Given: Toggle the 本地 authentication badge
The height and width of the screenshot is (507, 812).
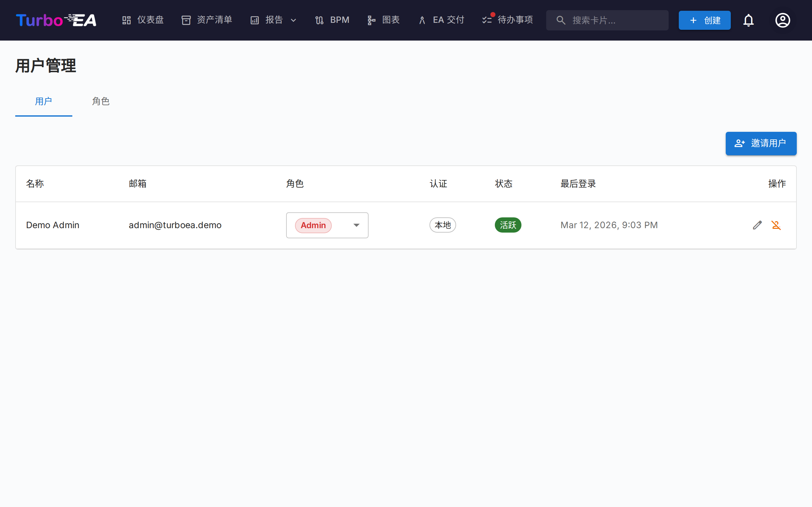Looking at the screenshot, I should click(442, 225).
